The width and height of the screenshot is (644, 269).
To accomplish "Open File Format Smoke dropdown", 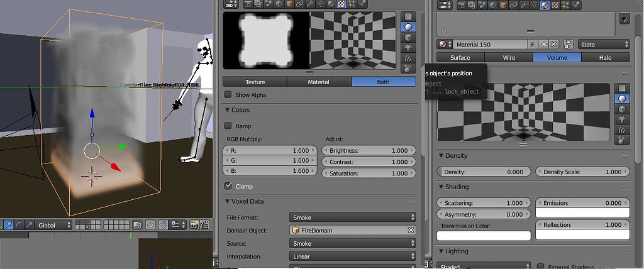I will pyautogui.click(x=353, y=217).
